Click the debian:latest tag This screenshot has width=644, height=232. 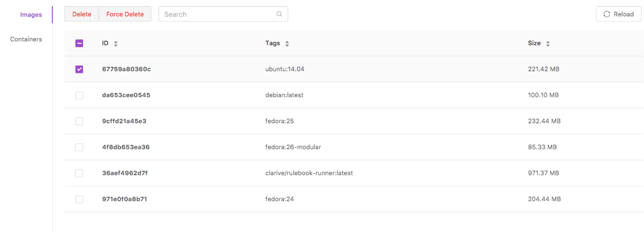284,95
